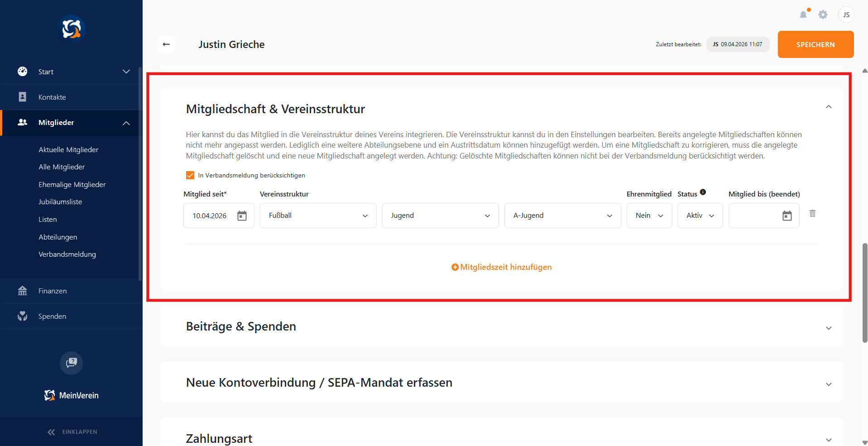The width and height of the screenshot is (868, 446).
Task: Open calendar picker for Mitglied seit
Action: (242, 216)
